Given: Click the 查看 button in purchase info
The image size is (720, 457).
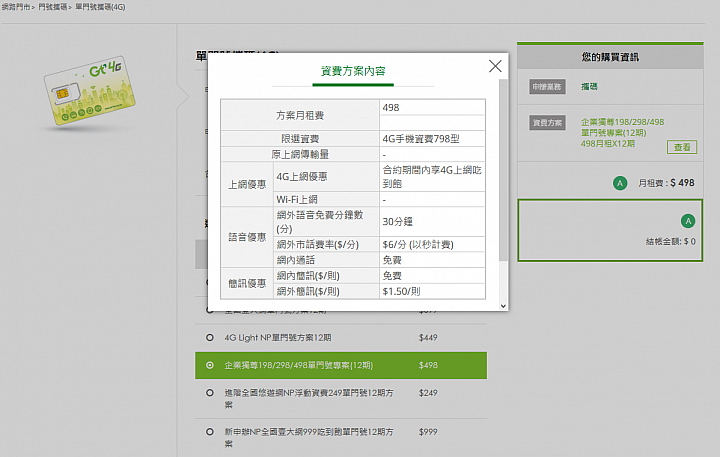Looking at the screenshot, I should 682,147.
